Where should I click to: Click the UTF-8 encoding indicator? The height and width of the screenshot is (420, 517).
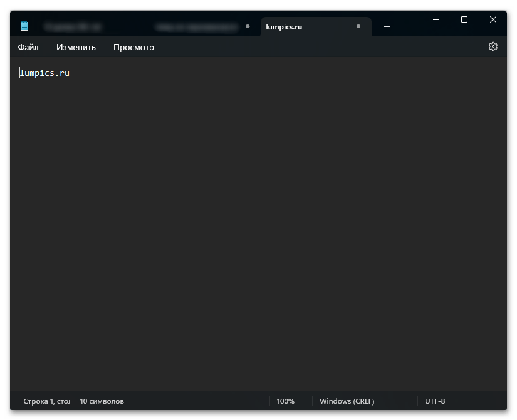click(x=435, y=401)
